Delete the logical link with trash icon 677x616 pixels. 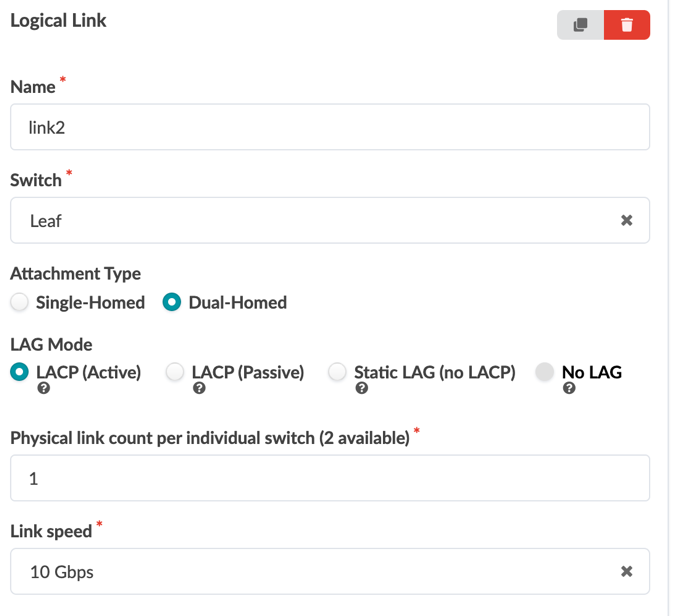(627, 25)
